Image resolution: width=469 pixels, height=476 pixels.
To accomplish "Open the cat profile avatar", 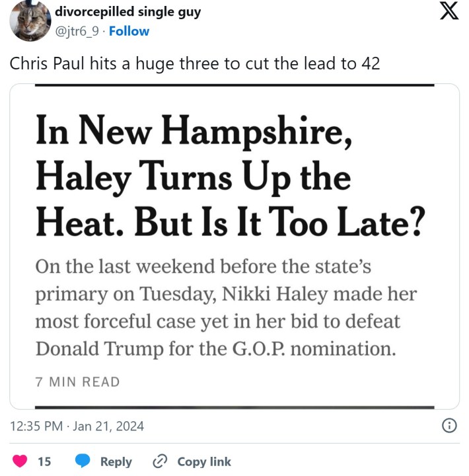I will tap(30, 21).
